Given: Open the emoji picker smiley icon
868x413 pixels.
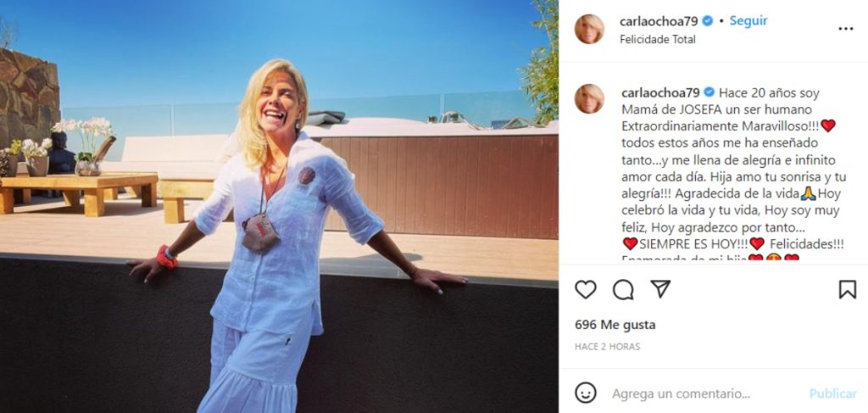Looking at the screenshot, I should (x=585, y=393).
